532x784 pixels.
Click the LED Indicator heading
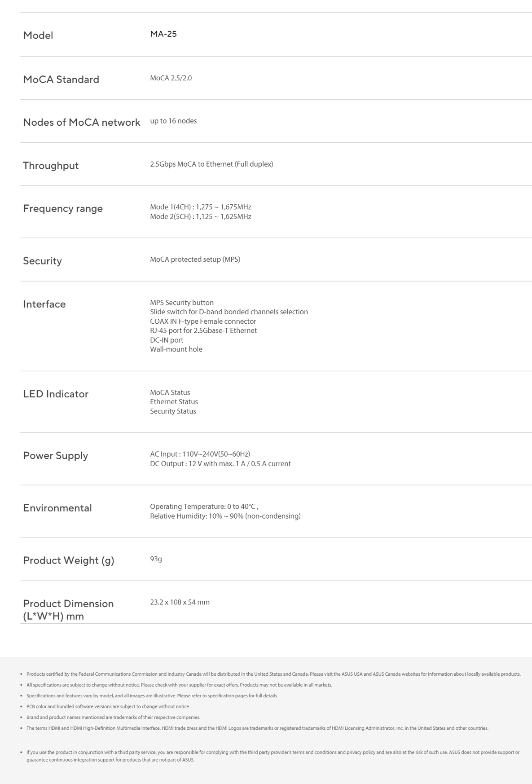click(56, 394)
